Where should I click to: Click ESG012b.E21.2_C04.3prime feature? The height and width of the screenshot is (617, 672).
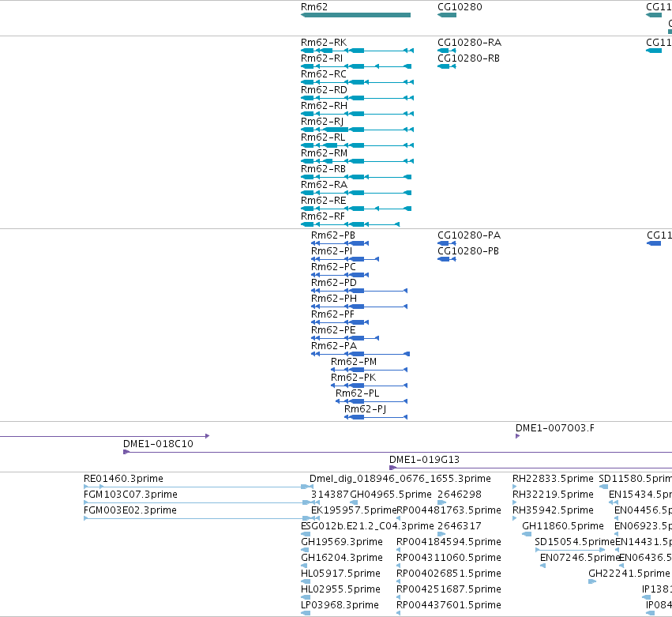(306, 534)
